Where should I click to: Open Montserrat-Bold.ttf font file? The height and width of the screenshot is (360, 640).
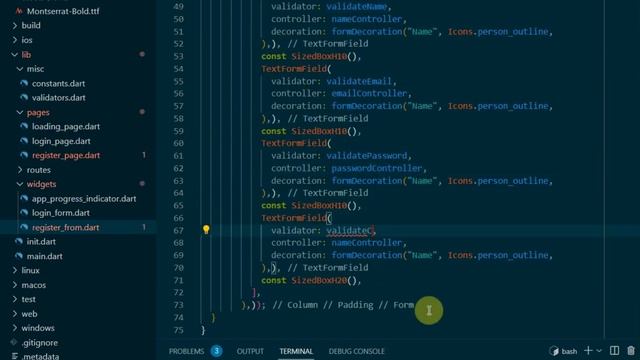tap(63, 11)
